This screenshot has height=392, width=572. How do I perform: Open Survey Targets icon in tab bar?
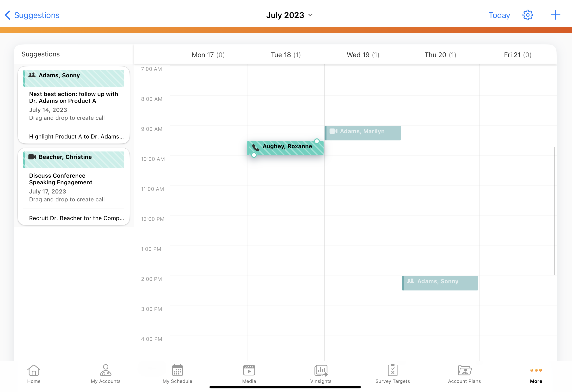tap(392, 370)
